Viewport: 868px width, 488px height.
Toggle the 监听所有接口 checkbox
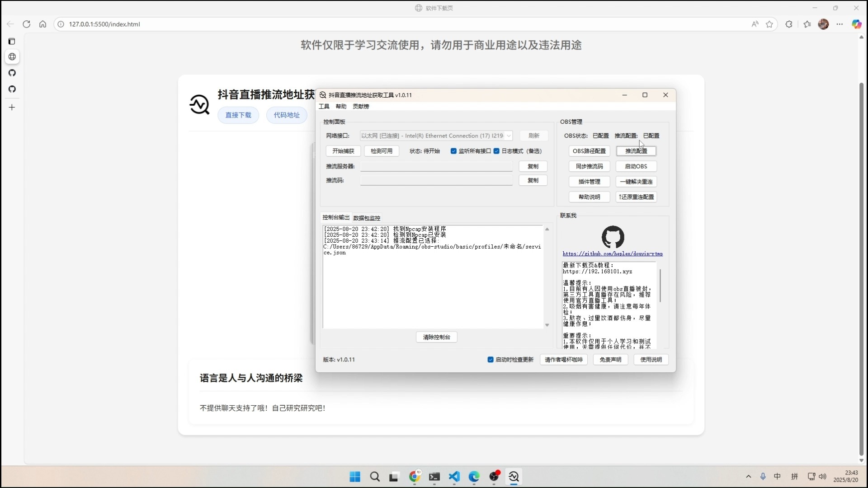click(453, 151)
